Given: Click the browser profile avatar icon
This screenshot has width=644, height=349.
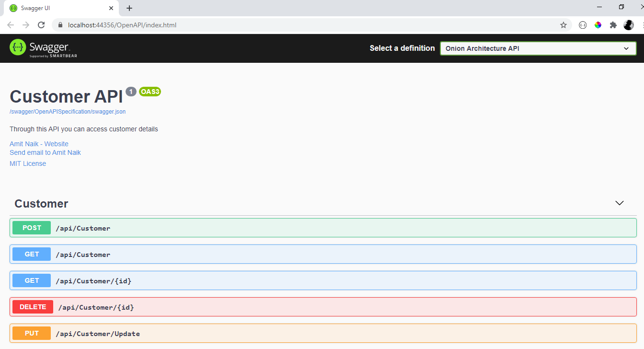Looking at the screenshot, I should [x=629, y=24].
